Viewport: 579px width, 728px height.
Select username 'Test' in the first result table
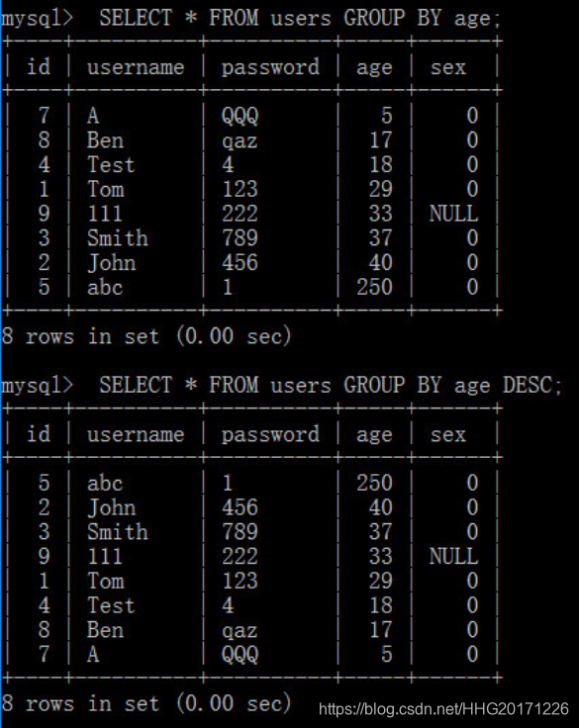[x=111, y=165]
